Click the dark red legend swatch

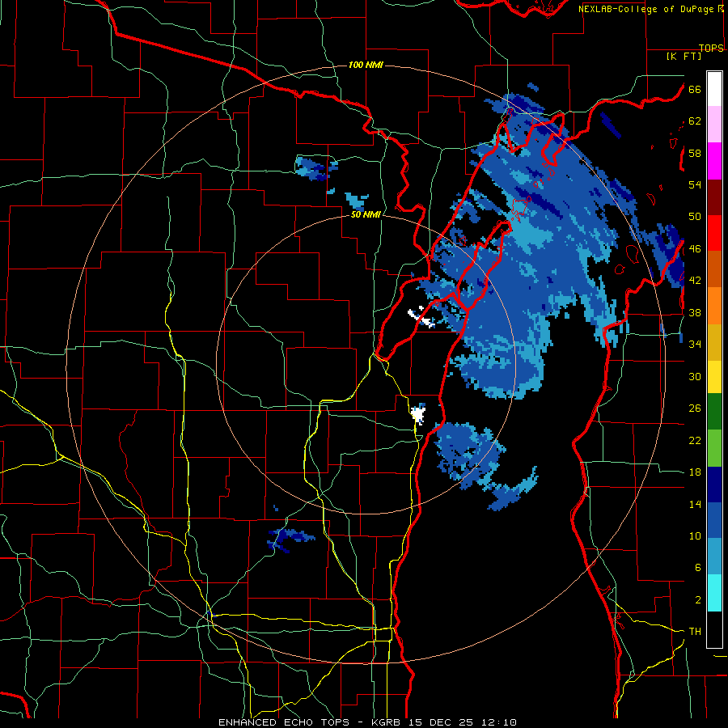coord(714,197)
